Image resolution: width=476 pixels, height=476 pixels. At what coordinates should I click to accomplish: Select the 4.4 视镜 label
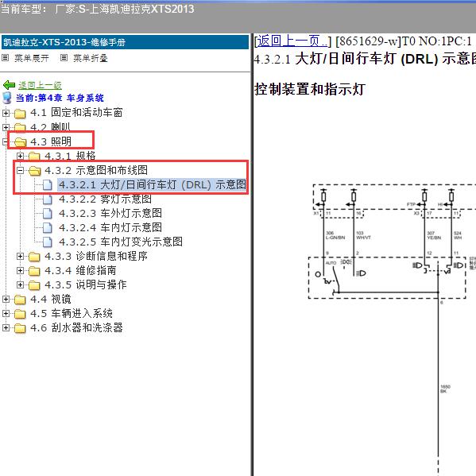pyautogui.click(x=50, y=299)
